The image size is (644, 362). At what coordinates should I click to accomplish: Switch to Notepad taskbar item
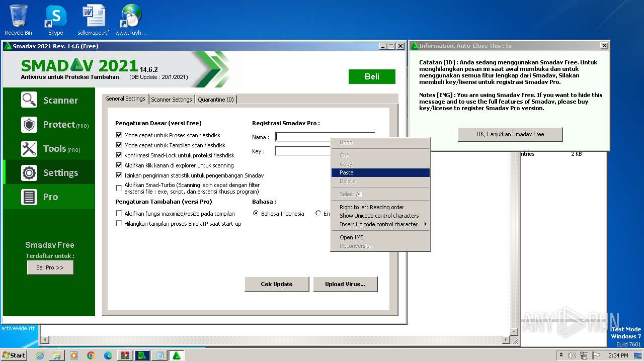[159, 355]
